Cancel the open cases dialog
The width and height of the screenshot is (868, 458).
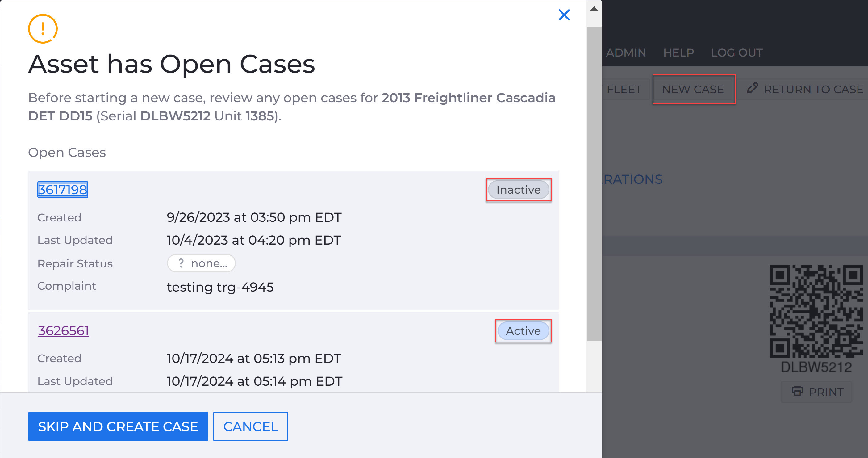point(250,426)
